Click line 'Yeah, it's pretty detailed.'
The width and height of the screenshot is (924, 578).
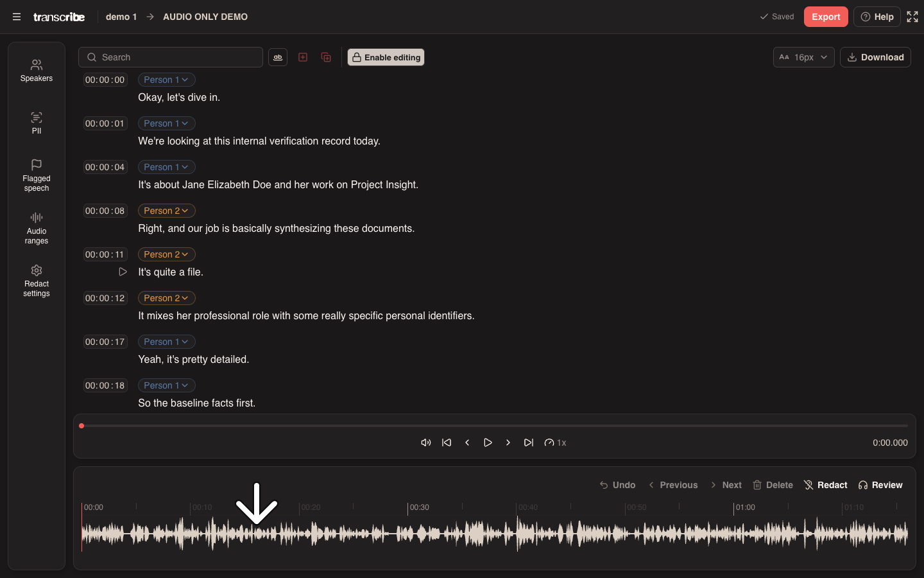[x=194, y=360]
